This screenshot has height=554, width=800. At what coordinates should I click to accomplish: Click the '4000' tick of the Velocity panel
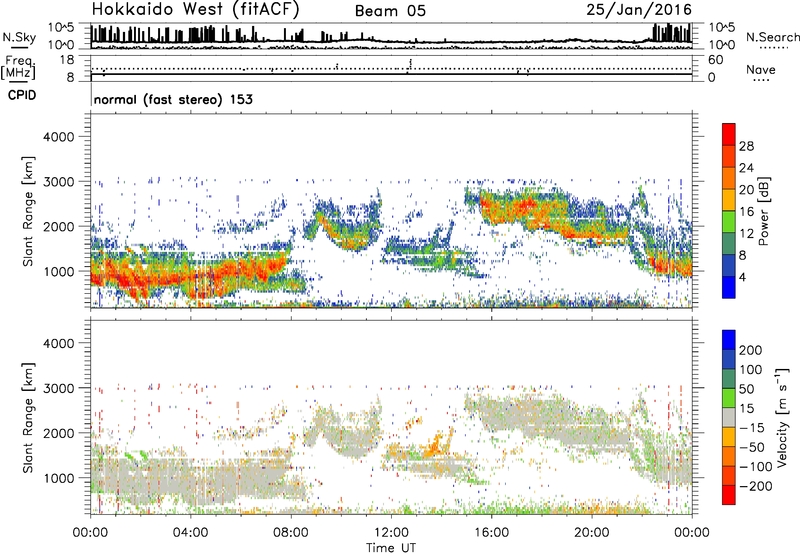point(58,343)
